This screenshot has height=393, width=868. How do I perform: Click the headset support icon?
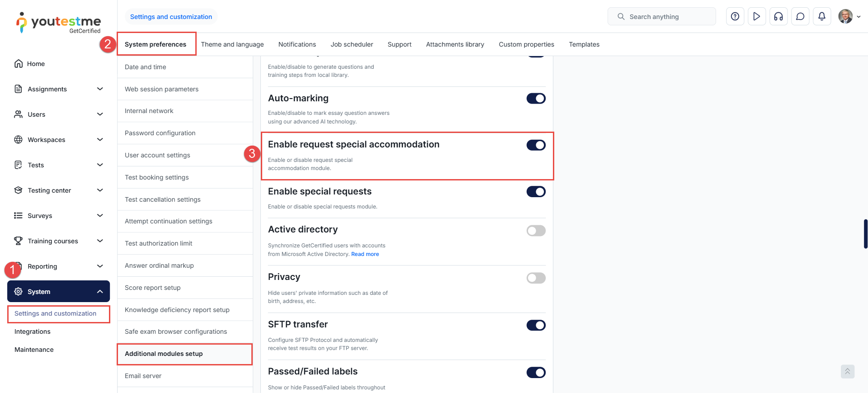coord(778,17)
